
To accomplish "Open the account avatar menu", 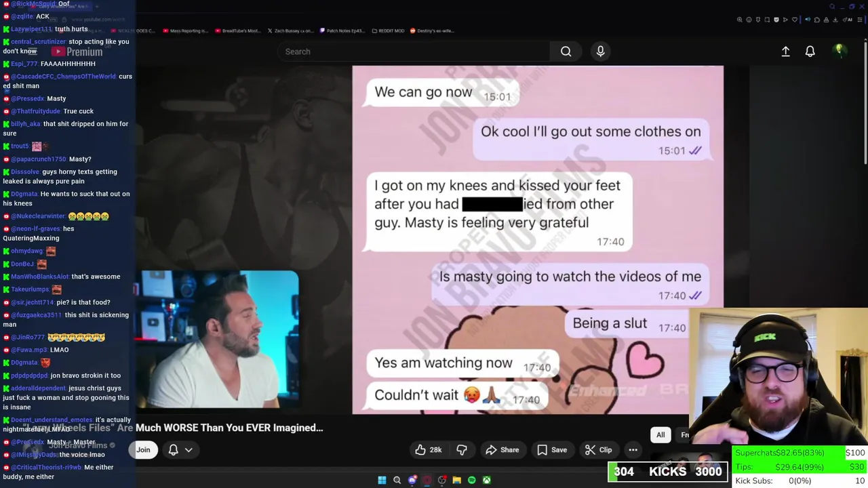I will 839,51.
